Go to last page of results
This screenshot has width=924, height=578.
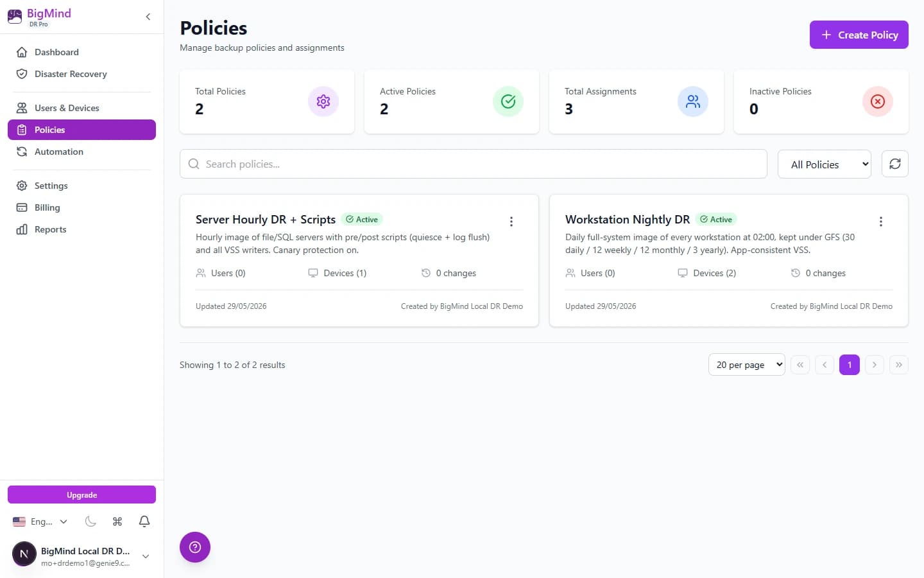pos(899,365)
